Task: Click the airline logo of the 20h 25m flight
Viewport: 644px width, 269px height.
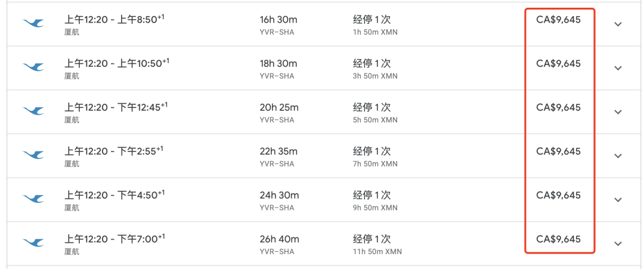Action: click(x=33, y=112)
